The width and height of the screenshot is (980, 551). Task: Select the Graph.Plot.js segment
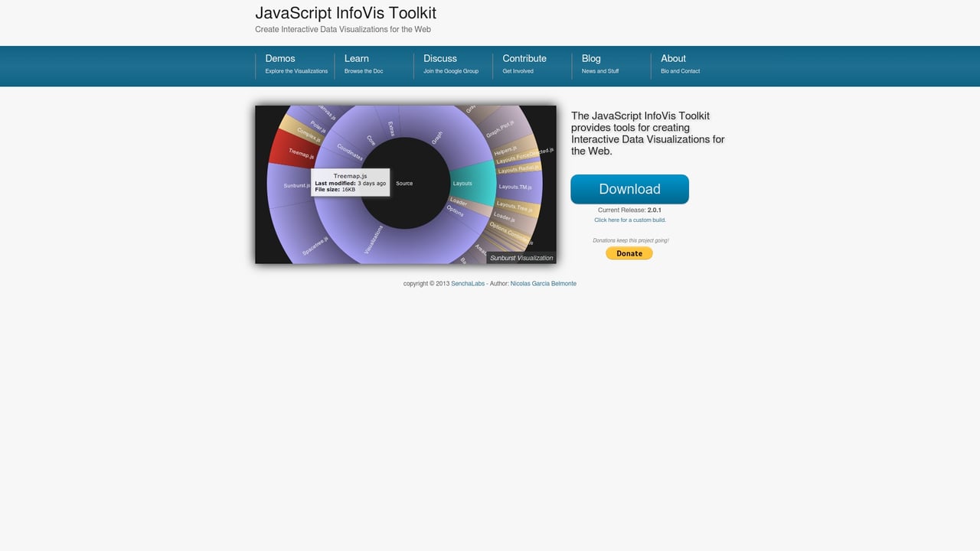(500, 129)
